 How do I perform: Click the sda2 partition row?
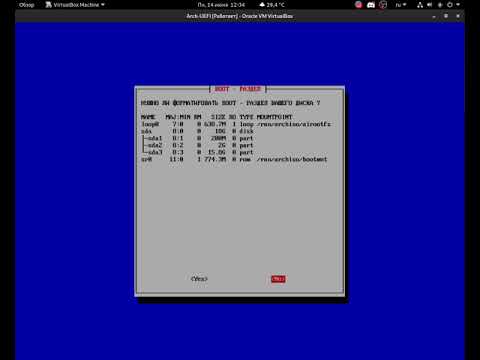198,145
